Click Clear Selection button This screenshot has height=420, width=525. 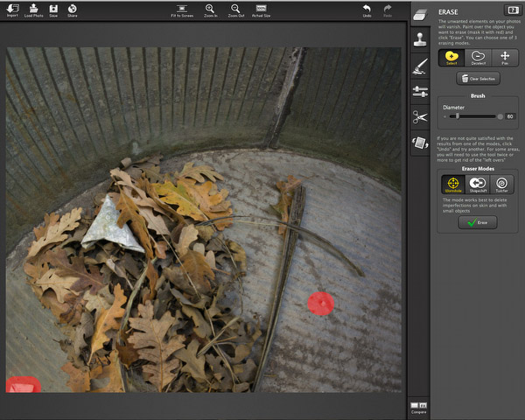(x=478, y=79)
